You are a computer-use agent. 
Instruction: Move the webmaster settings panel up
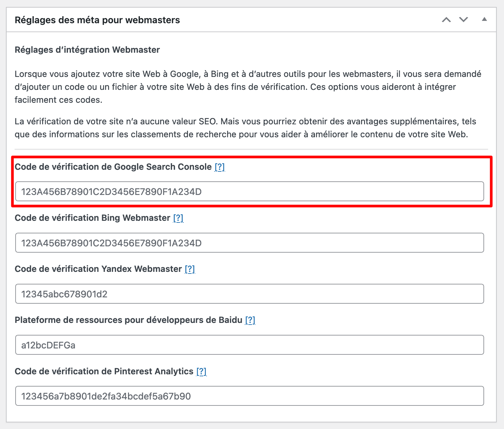point(446,20)
